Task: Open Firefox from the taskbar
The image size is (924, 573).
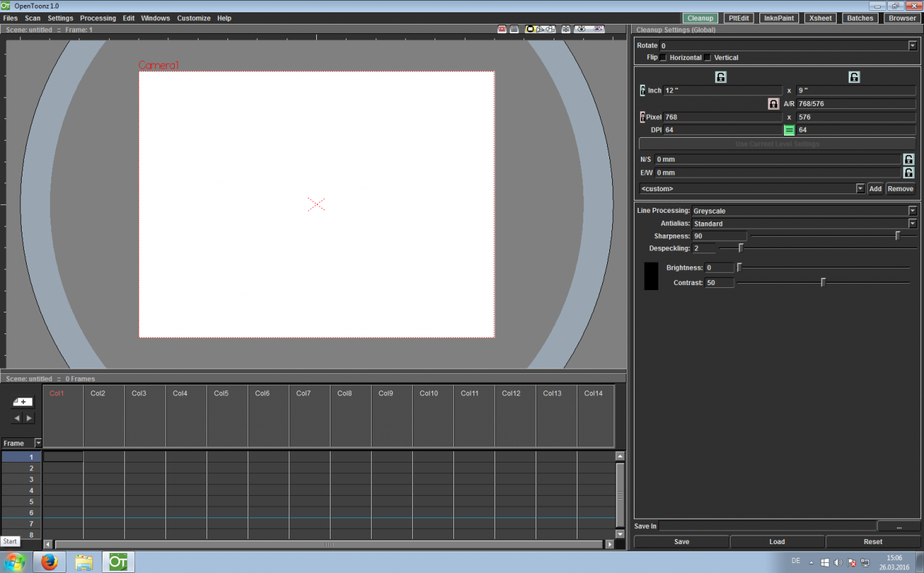Action: click(x=49, y=561)
